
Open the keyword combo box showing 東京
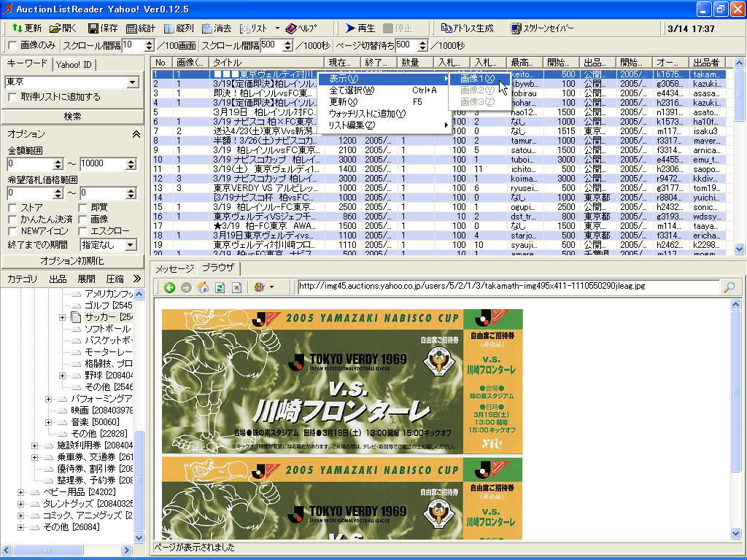click(72, 82)
